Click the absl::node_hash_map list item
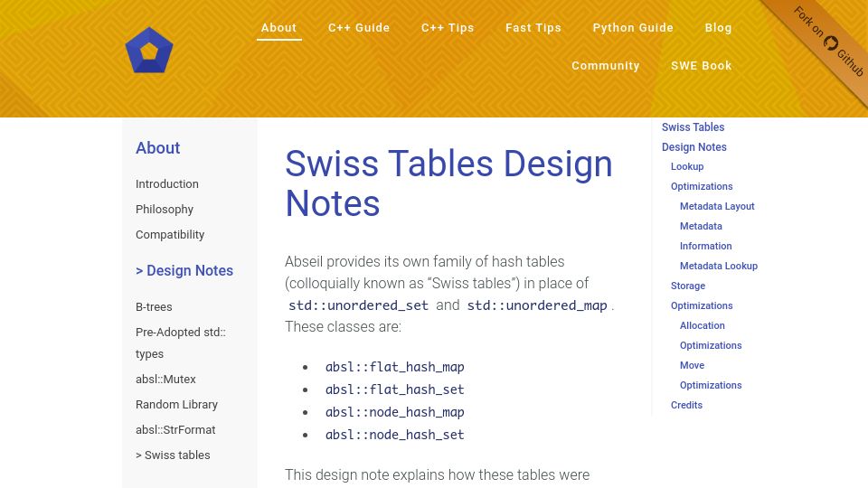Screen dimensions: 868x488 coord(395,412)
